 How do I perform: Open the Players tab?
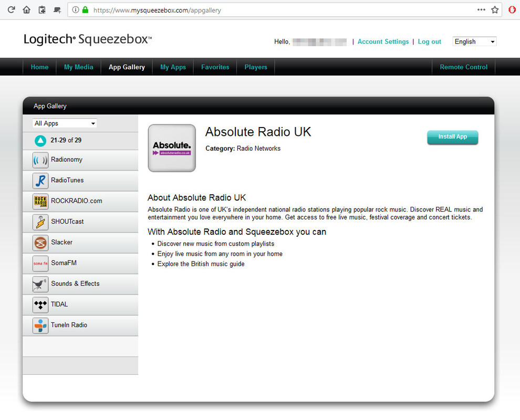point(256,67)
